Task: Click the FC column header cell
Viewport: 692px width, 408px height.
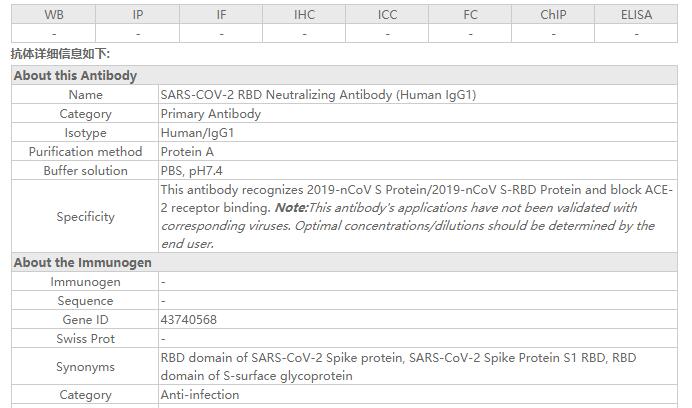Action: (x=470, y=15)
